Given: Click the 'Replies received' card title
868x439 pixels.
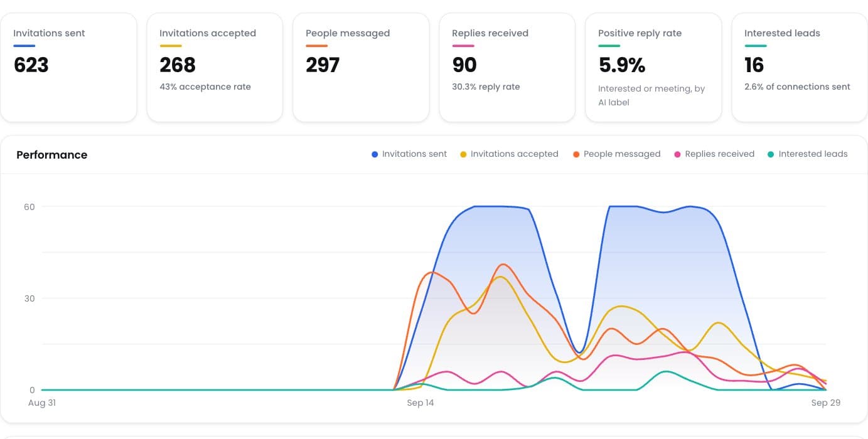Looking at the screenshot, I should tap(490, 33).
